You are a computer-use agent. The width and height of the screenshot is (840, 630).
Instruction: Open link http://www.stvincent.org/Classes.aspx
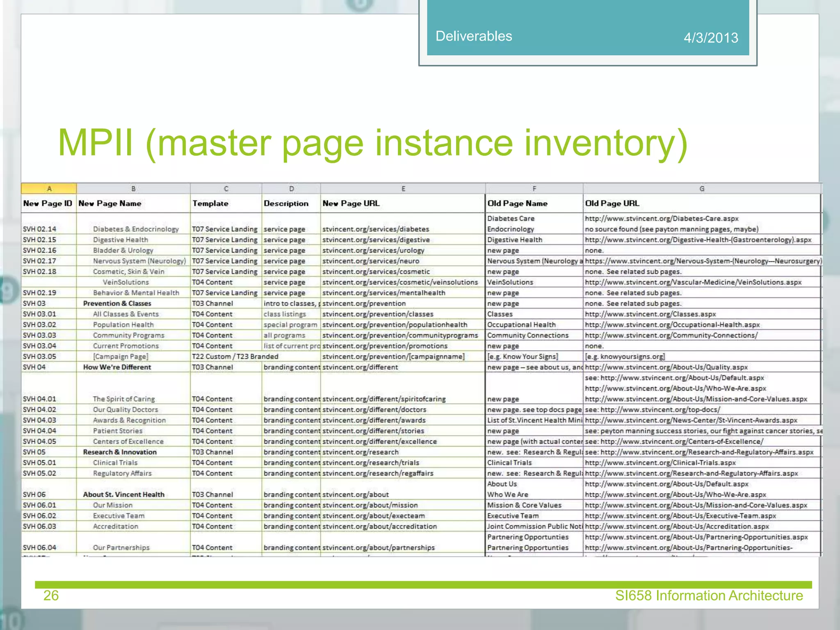click(x=650, y=314)
